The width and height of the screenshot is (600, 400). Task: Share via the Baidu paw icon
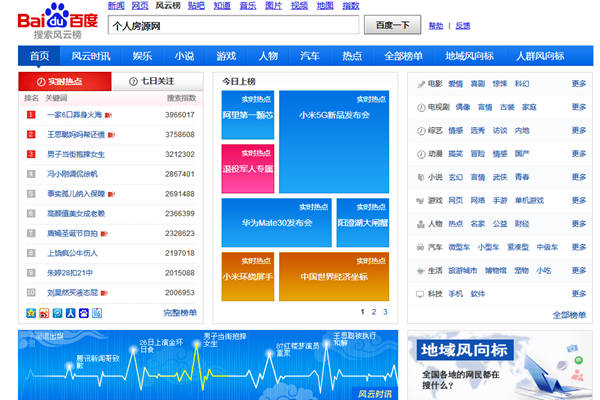[84, 313]
